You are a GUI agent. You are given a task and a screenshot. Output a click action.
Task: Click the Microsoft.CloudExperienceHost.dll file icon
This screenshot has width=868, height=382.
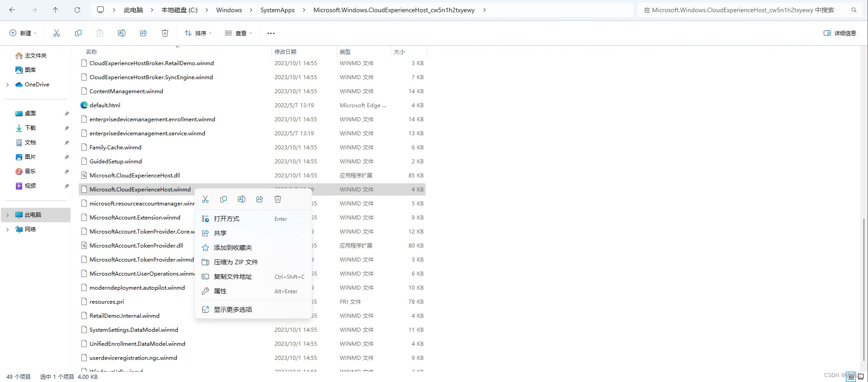[84, 175]
